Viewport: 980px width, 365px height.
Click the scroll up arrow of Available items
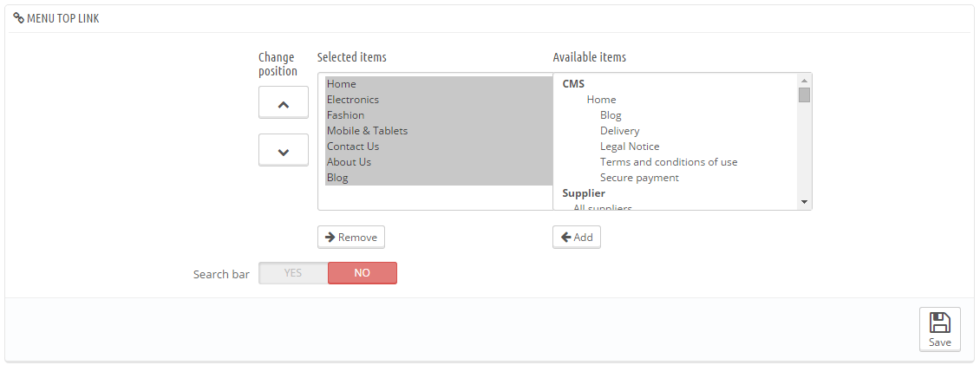[x=804, y=80]
